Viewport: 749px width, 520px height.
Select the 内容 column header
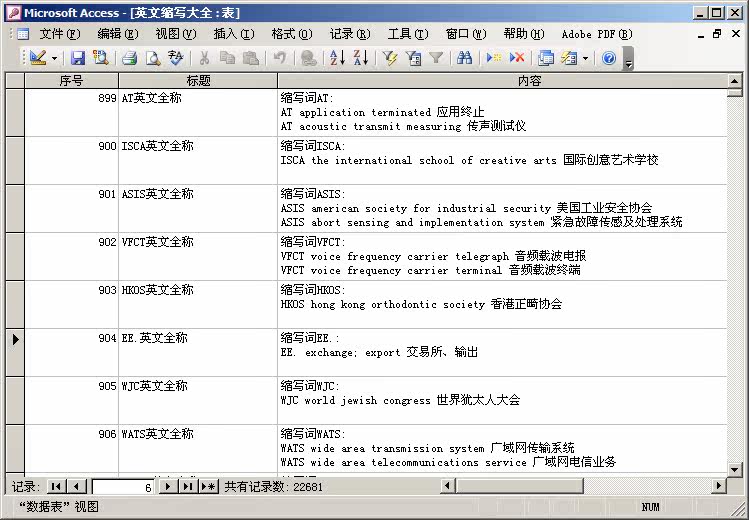coord(502,81)
